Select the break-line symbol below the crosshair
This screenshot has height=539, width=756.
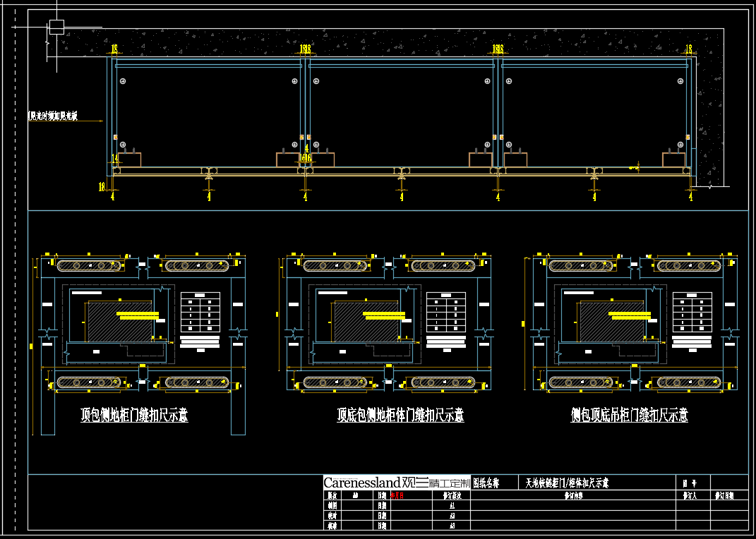coord(47,44)
